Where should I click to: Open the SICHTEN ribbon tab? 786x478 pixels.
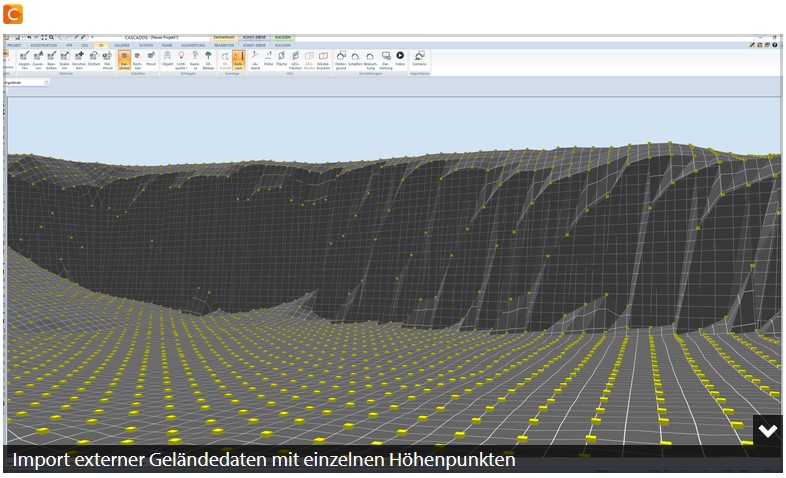(146, 45)
